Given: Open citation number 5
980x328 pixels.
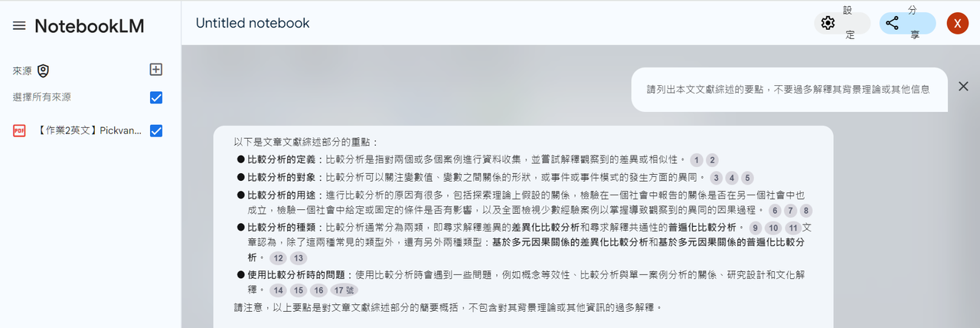Looking at the screenshot, I should pyautogui.click(x=747, y=178).
